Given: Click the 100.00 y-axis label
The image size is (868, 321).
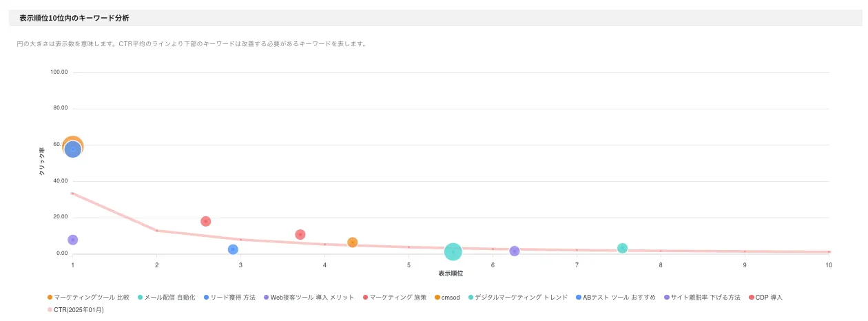Looking at the screenshot, I should pos(59,72).
